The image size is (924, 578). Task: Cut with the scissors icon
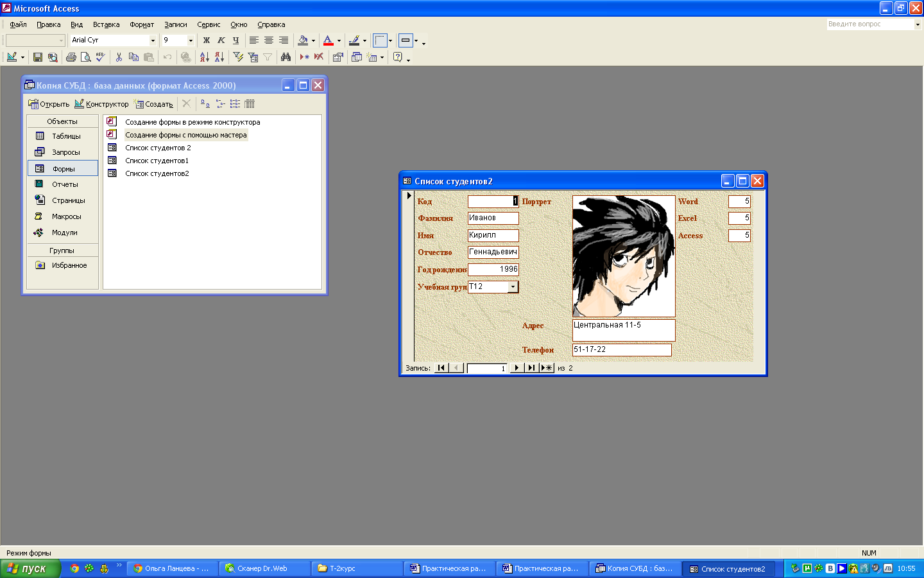(119, 57)
